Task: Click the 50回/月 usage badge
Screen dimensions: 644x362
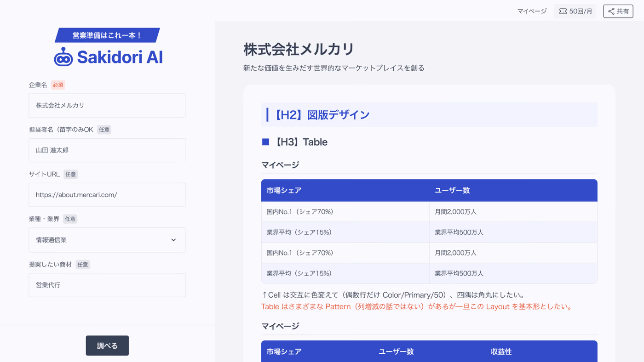Action: 575,11
